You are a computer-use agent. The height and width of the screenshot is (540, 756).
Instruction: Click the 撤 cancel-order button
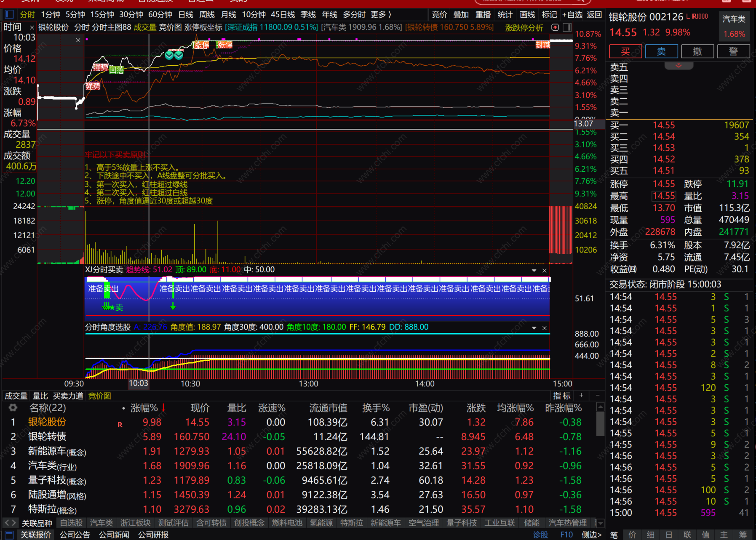pos(697,51)
